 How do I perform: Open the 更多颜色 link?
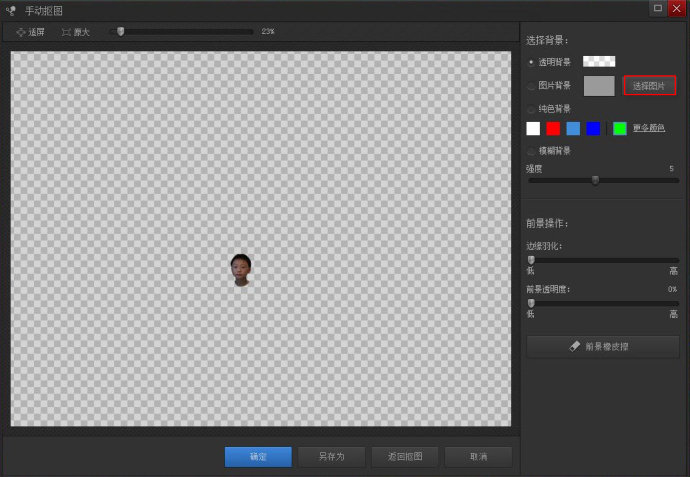pos(649,128)
